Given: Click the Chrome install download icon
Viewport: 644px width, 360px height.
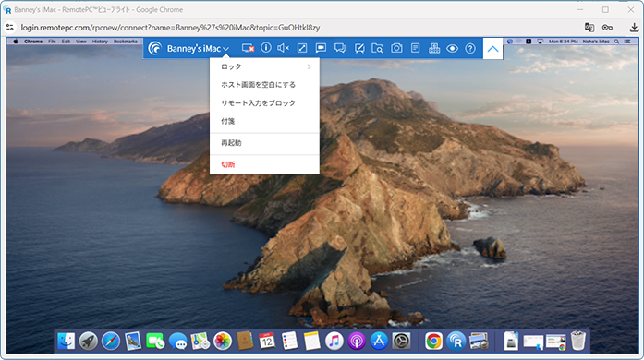Looking at the screenshot, I should coord(634,28).
